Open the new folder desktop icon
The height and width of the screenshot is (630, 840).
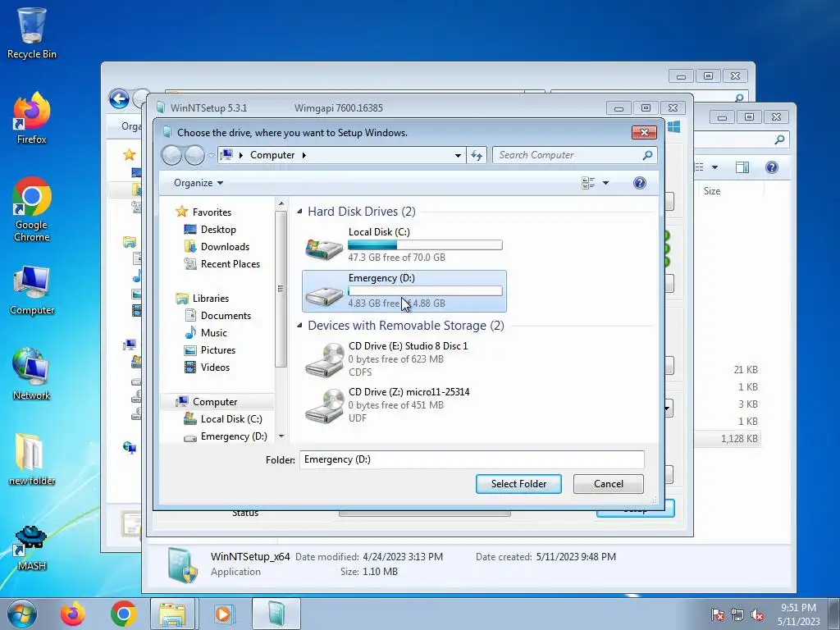click(32, 459)
